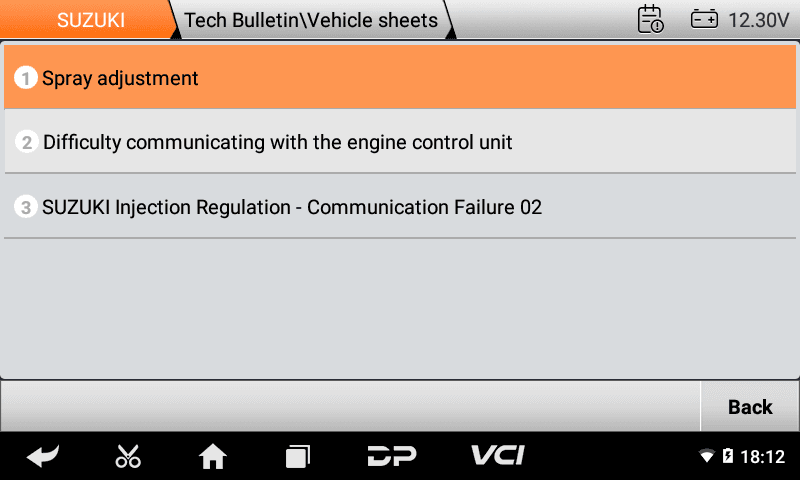
Task: Tap the number 1 circle badge
Action: point(26,78)
